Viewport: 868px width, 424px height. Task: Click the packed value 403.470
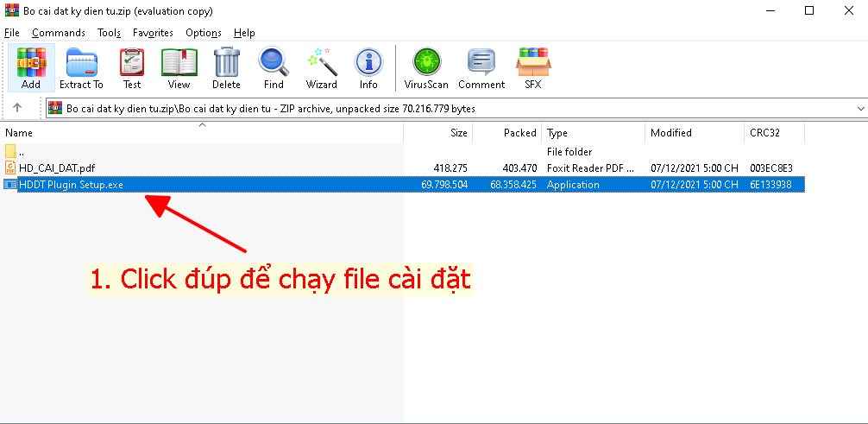[519, 168]
